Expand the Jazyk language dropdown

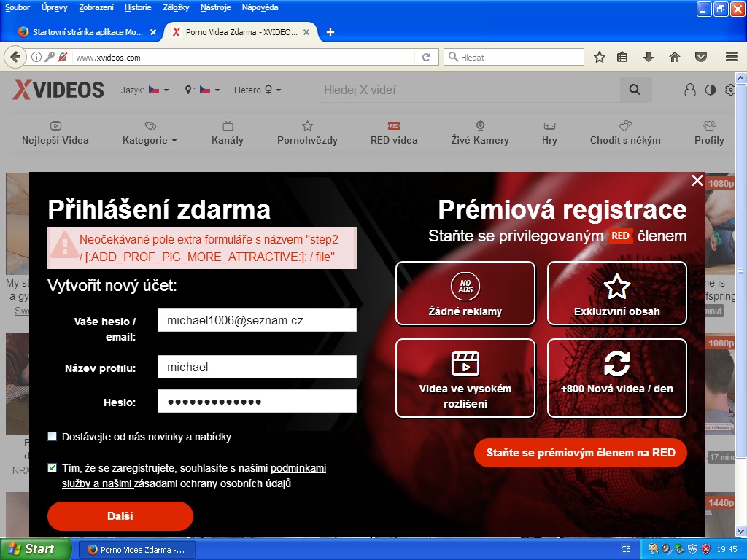145,90
